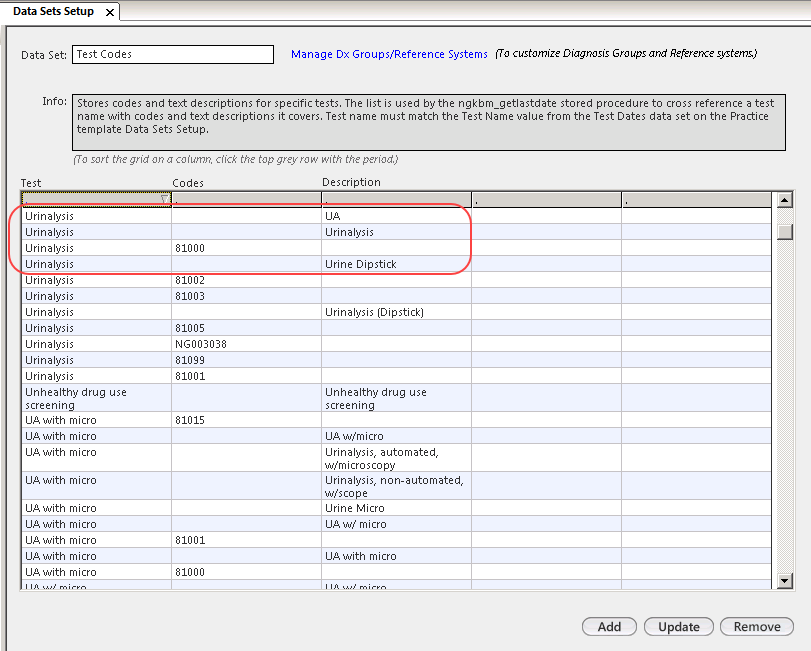Select Test cell 'Unhealthy drug use screening'

(96, 398)
